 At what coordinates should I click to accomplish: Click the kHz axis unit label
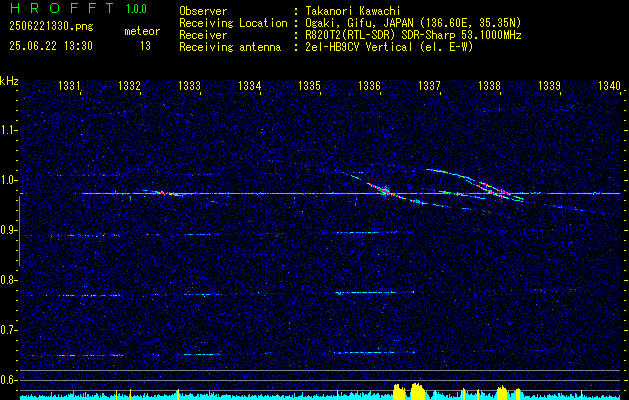click(x=9, y=81)
